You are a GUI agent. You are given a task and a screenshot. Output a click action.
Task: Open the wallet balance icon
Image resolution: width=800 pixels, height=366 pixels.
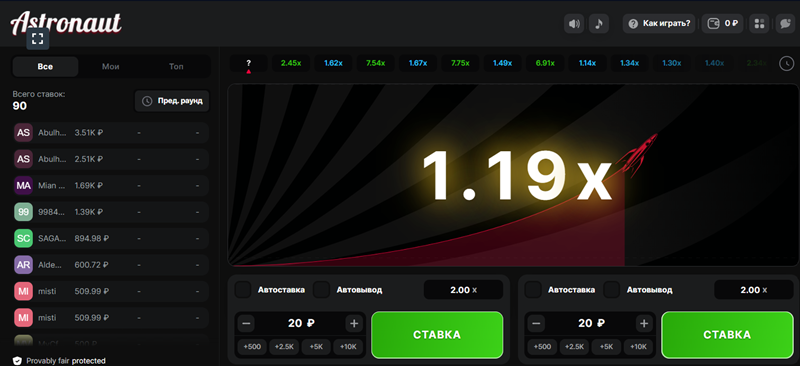point(713,23)
